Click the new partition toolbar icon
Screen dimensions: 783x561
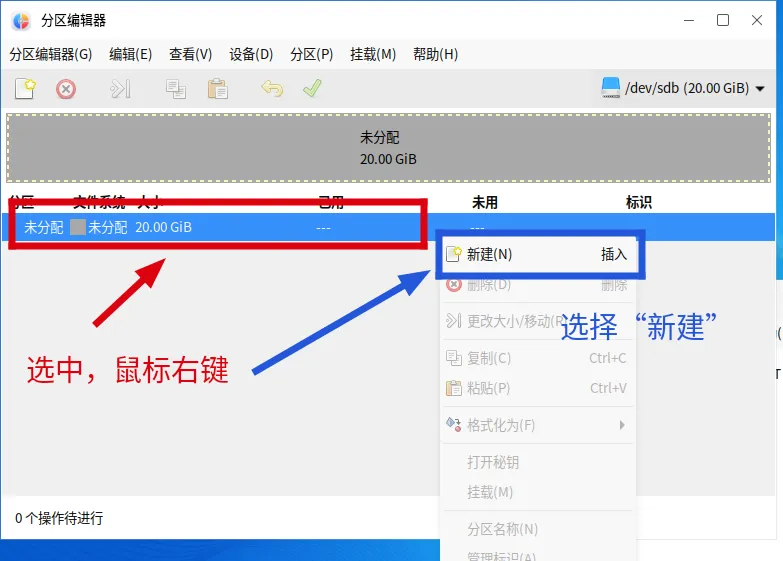[x=25, y=89]
